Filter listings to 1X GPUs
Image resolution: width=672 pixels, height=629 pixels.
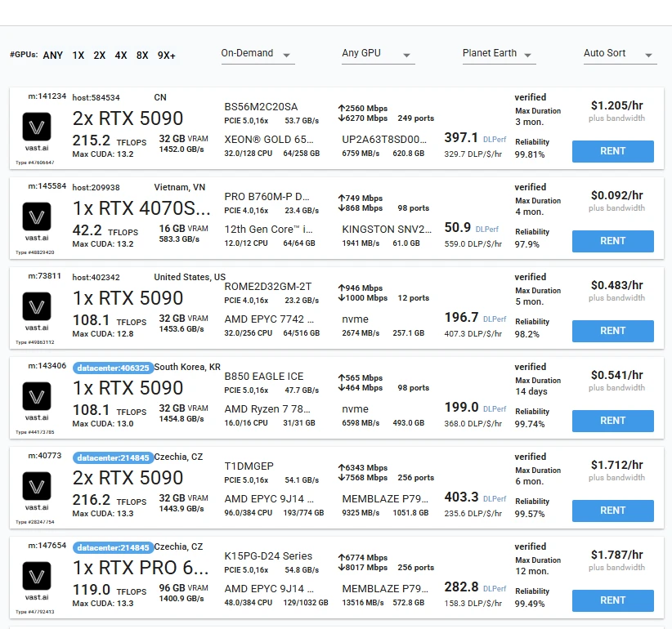click(78, 56)
